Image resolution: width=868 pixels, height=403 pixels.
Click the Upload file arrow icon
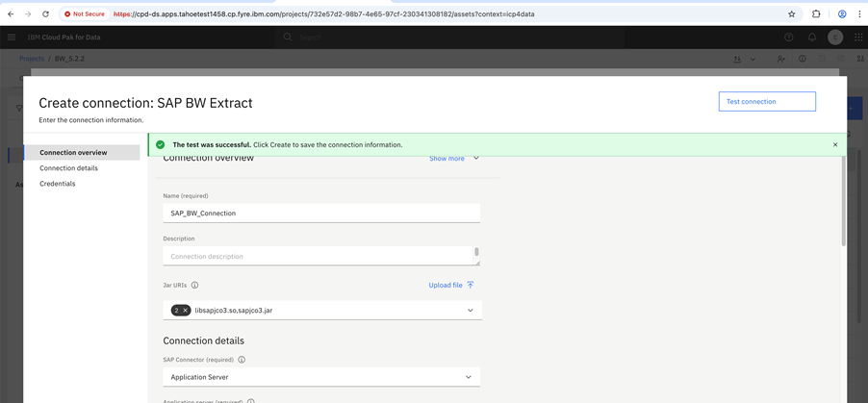point(471,285)
